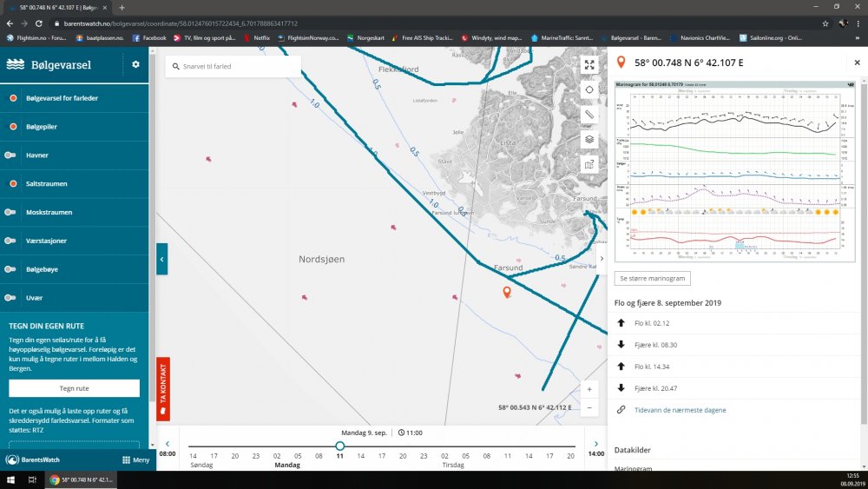
Task: Click timeline tick 02 under Tirsdag
Action: (444, 456)
